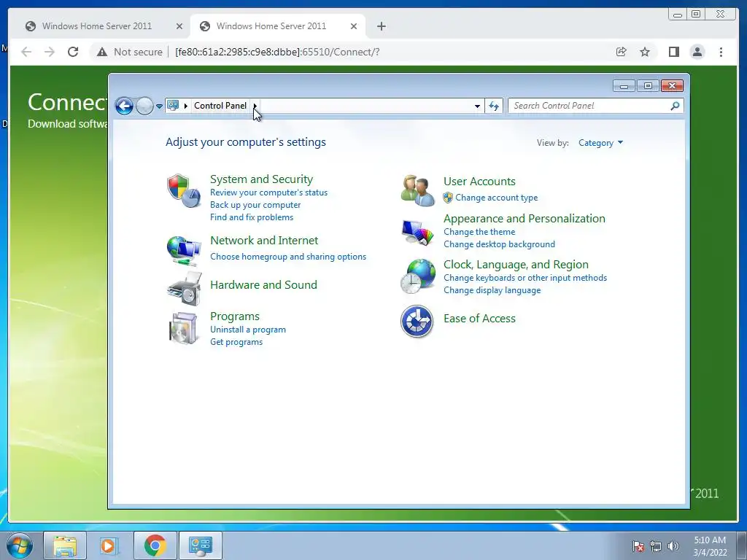Viewport: 747px width, 560px height.
Task: Click the Control Panel back arrow button
Action: click(x=124, y=106)
